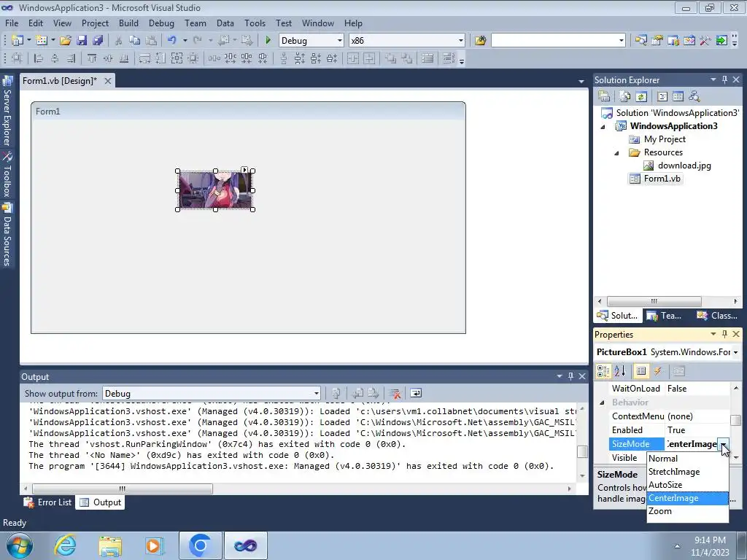The image size is (747, 560).
Task: Open Windows Start menu orb
Action: [x=19, y=545]
